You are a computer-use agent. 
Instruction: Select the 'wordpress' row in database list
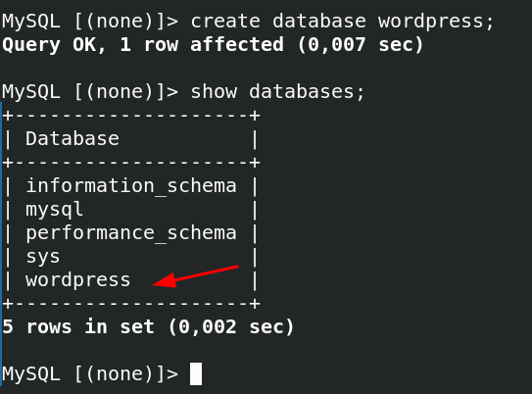(x=130, y=280)
